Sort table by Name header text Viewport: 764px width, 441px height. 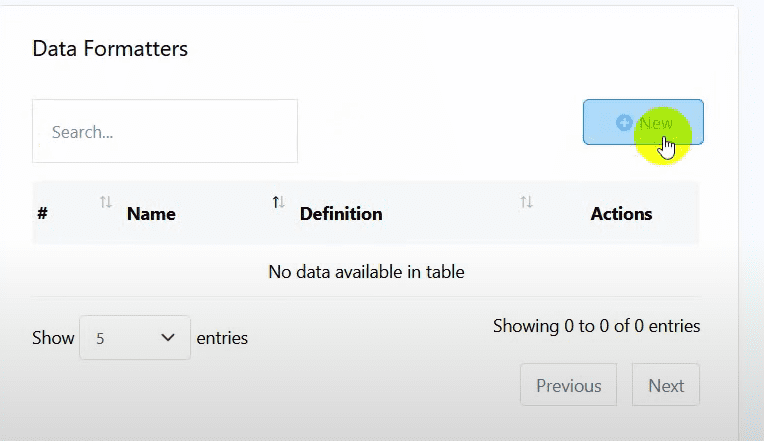click(151, 213)
